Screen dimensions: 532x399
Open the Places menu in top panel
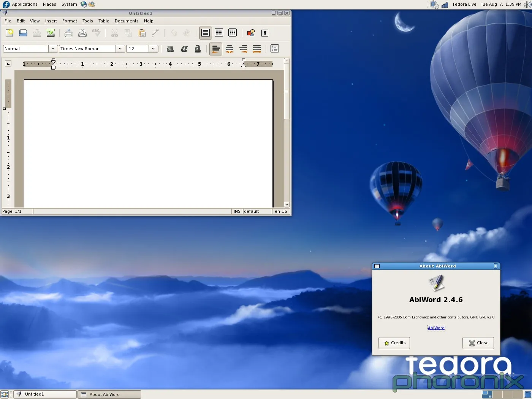point(49,4)
